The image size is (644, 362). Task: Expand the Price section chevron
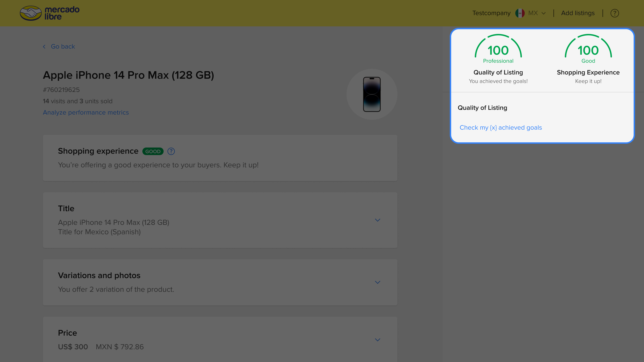pyautogui.click(x=377, y=340)
